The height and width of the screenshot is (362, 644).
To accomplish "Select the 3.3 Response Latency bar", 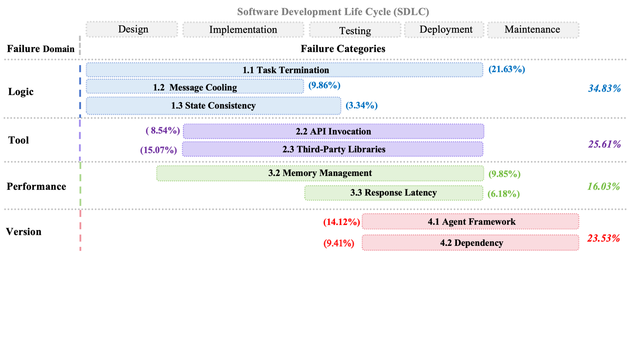I will click(393, 193).
